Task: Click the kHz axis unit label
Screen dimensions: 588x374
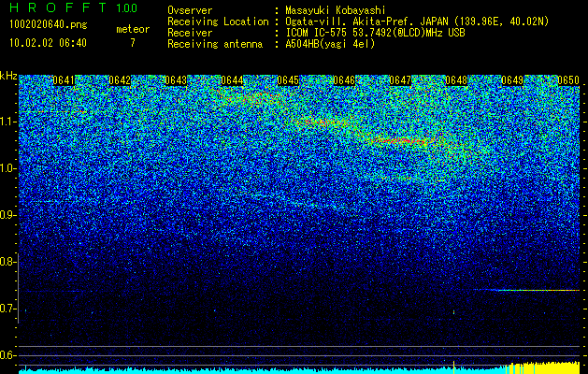Action: [8, 76]
